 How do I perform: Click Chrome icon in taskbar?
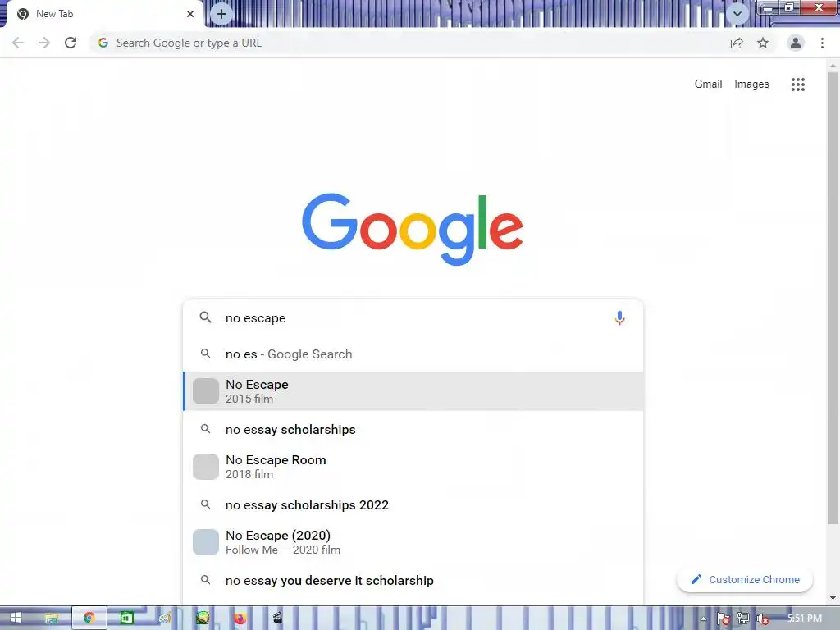(89, 619)
